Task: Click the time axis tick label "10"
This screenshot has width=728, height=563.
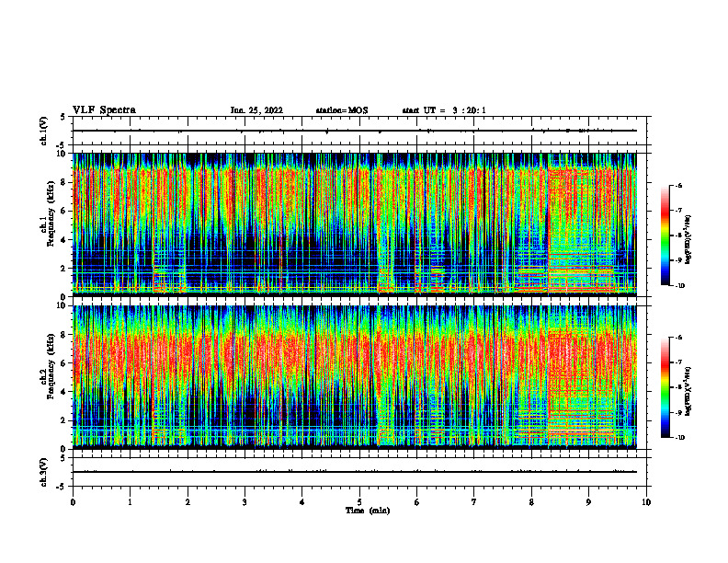Action: pyautogui.click(x=646, y=502)
